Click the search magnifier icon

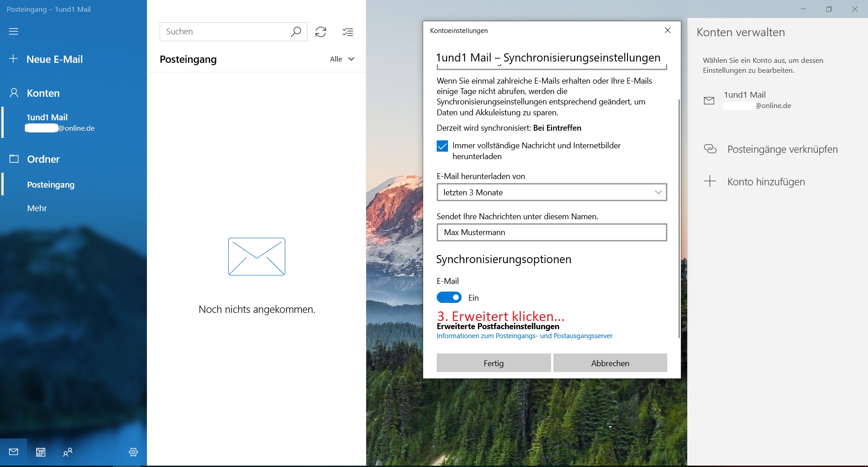point(296,32)
